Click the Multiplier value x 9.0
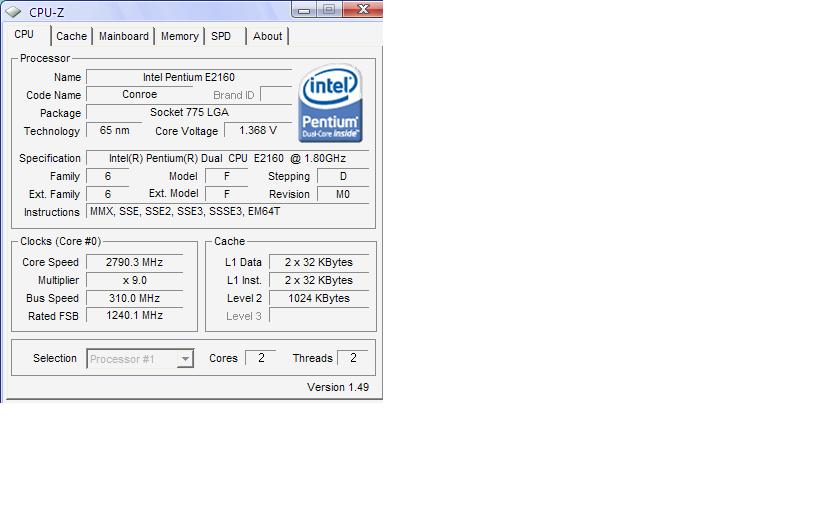Viewport: 840px width, 525px height. [x=134, y=280]
